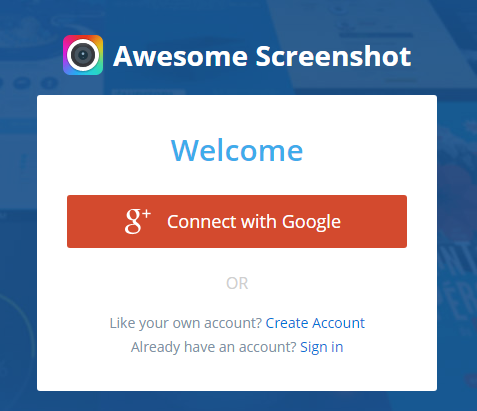Image resolution: width=477 pixels, height=411 pixels.
Task: Click the blurred blue background below the white card
Action: coord(237,402)
